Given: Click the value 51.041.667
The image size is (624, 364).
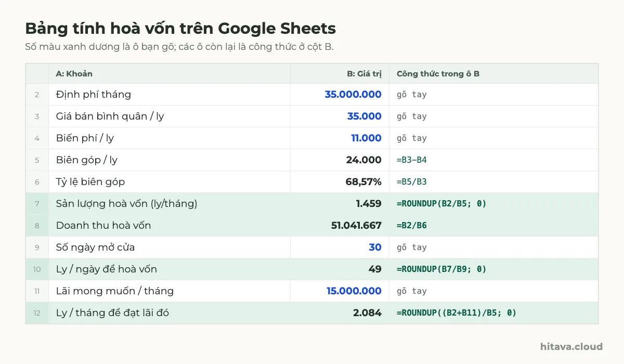Looking at the screenshot, I should [356, 226].
